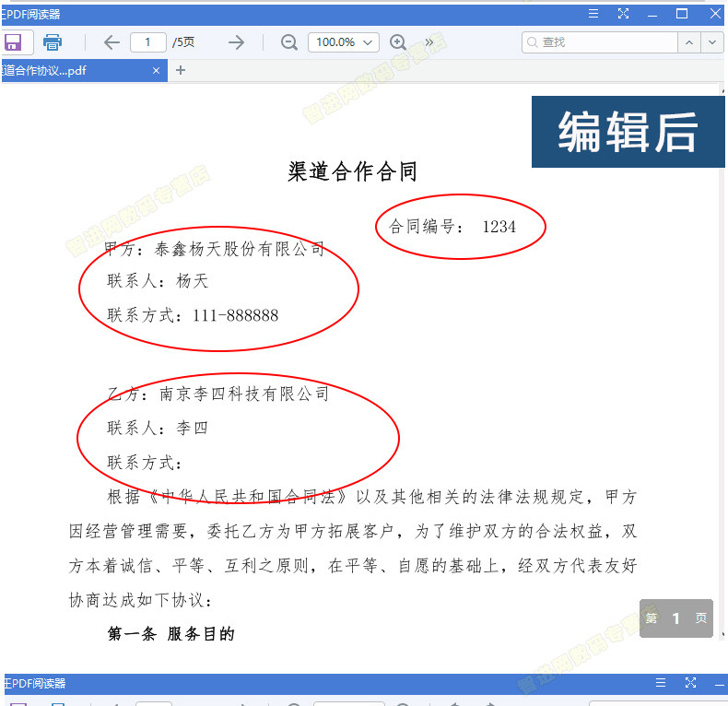This screenshot has width=728, height=706.
Task: Open the print dialog via printer icon
Action: click(x=53, y=42)
